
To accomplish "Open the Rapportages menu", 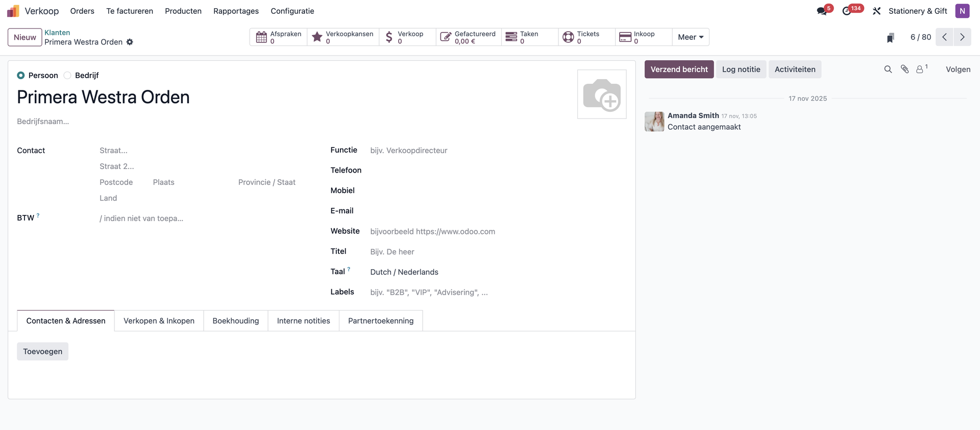I will [x=236, y=11].
